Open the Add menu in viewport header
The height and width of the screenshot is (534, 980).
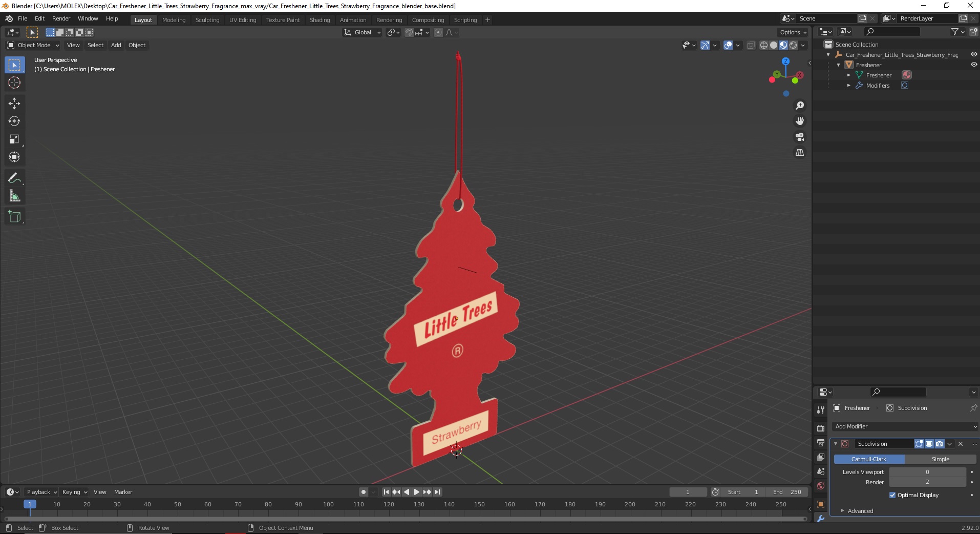point(116,45)
